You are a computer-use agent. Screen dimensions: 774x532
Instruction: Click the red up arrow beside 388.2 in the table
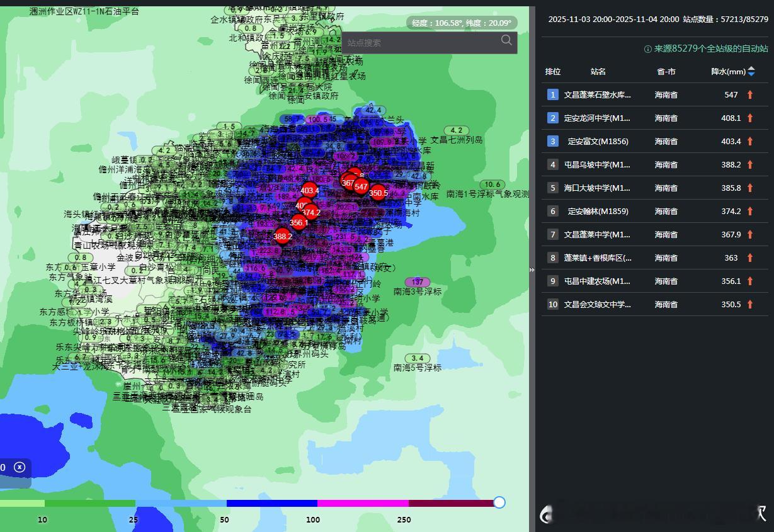click(750, 164)
